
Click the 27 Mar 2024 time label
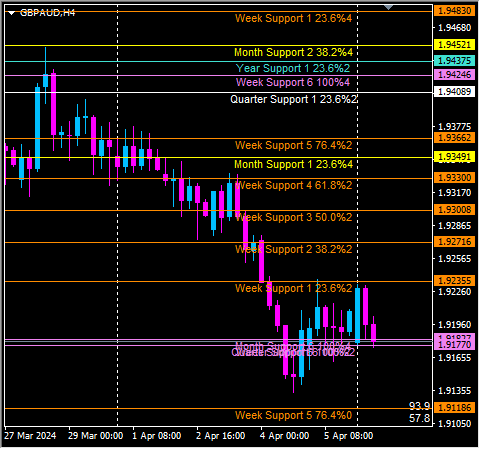click(x=30, y=436)
